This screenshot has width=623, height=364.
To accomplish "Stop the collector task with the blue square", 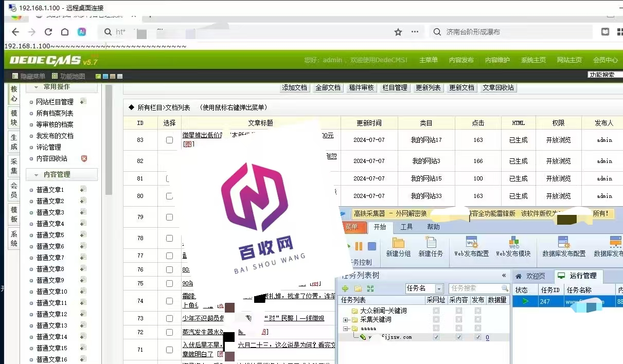I will [x=372, y=247].
